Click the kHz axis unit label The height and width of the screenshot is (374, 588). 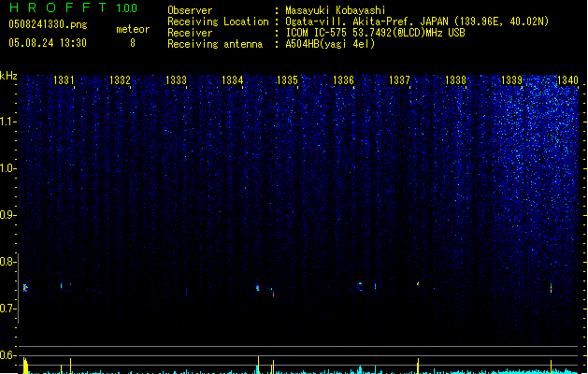click(x=8, y=76)
